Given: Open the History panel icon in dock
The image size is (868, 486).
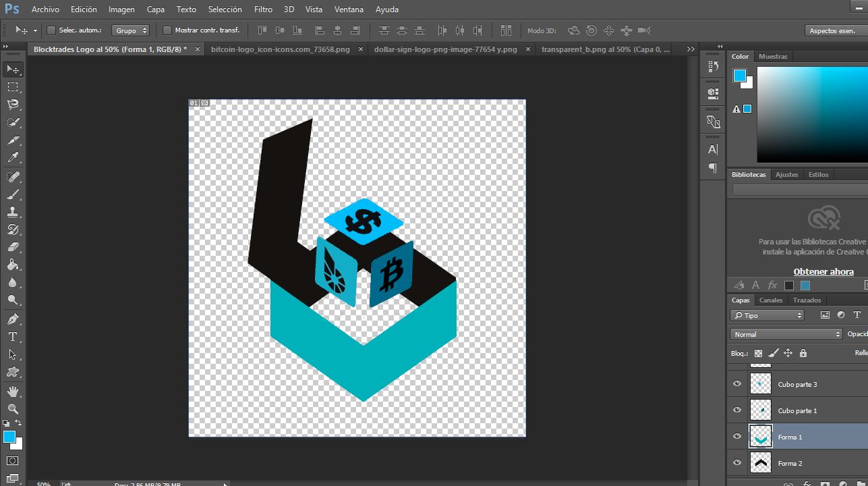Looking at the screenshot, I should click(x=713, y=66).
